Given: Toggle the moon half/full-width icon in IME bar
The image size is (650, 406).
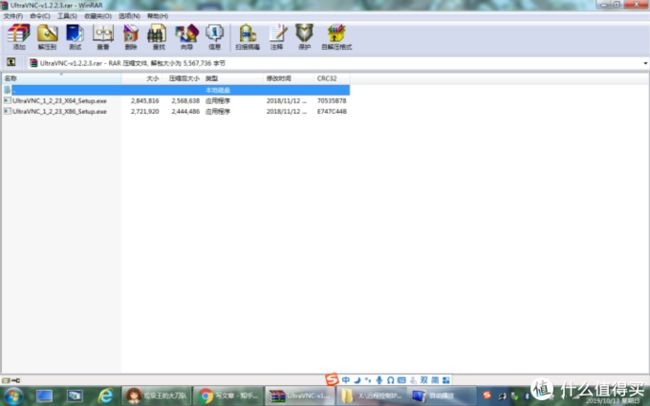Looking at the screenshot, I should pyautogui.click(x=357, y=379).
